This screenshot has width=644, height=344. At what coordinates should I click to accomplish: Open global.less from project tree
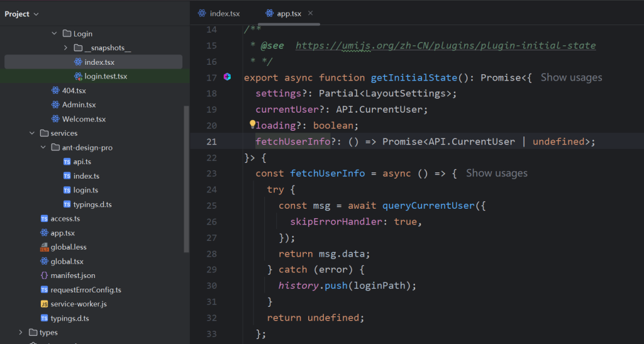coord(69,247)
